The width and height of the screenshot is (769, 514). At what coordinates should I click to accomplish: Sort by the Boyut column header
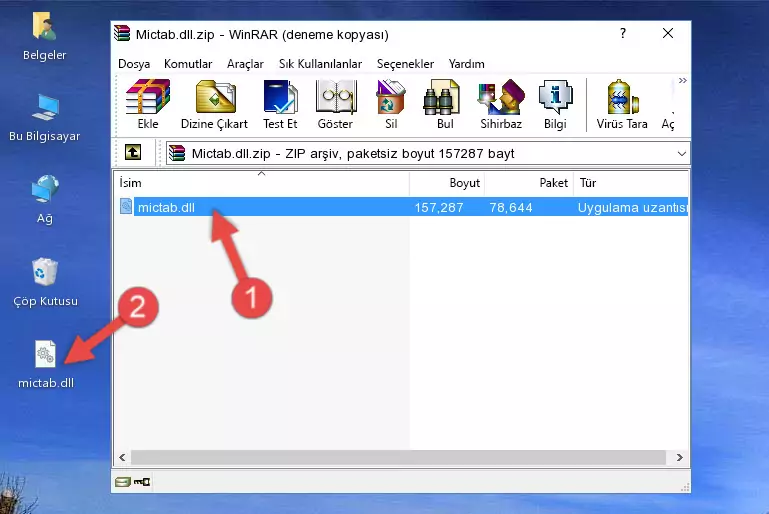pos(447,183)
